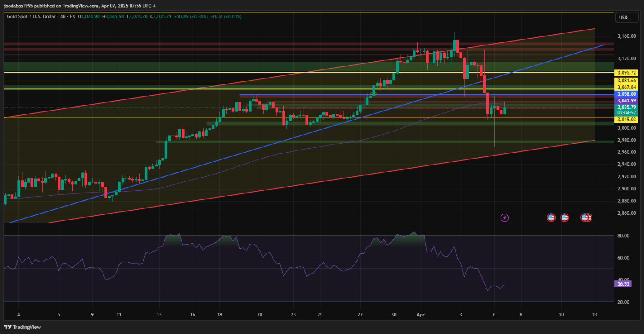This screenshot has height=334, width=644.
Task: Select the 3,041.99 purple price label
Action: [x=626, y=101]
